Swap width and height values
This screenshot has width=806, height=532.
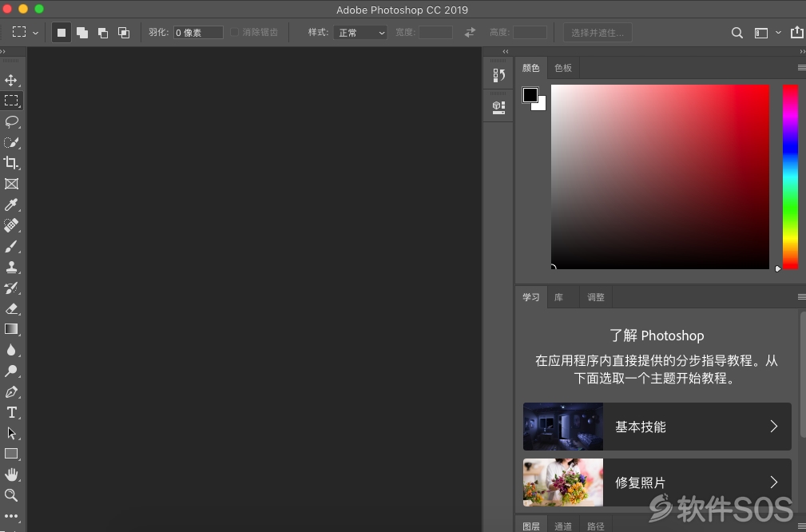point(470,33)
